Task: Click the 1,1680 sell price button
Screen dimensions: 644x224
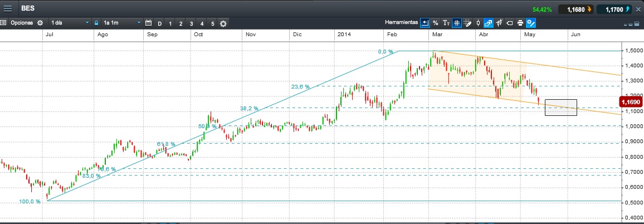Action: (x=575, y=9)
